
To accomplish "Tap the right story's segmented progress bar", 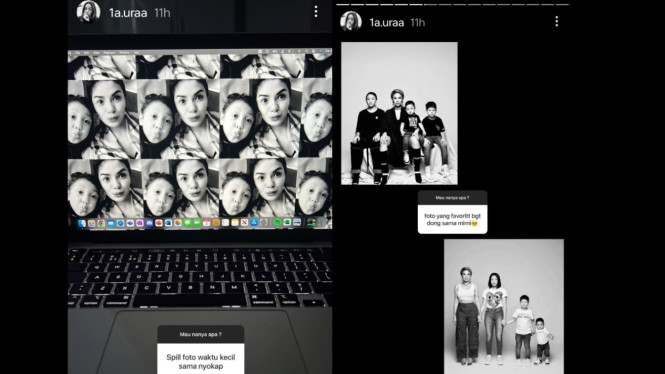I will (x=453, y=5).
